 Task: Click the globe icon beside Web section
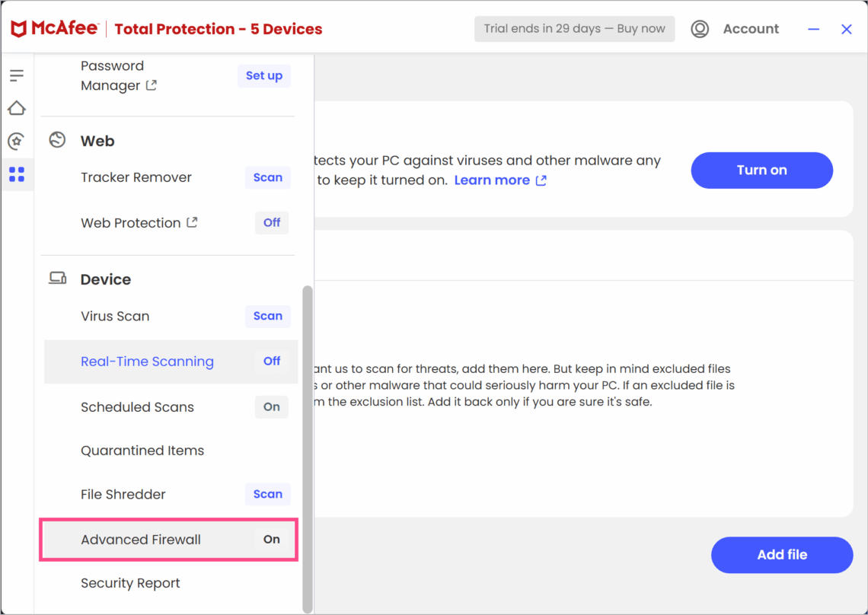coord(57,139)
